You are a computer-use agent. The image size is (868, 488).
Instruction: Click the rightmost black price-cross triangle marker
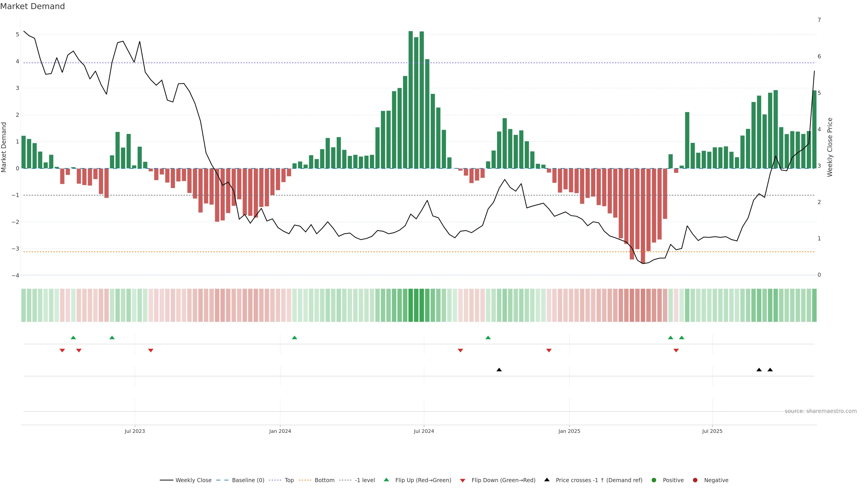pos(770,370)
